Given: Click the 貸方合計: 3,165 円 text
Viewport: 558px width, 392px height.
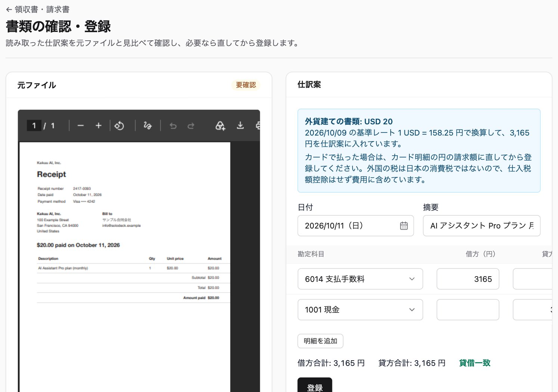Looking at the screenshot, I should [x=412, y=363].
